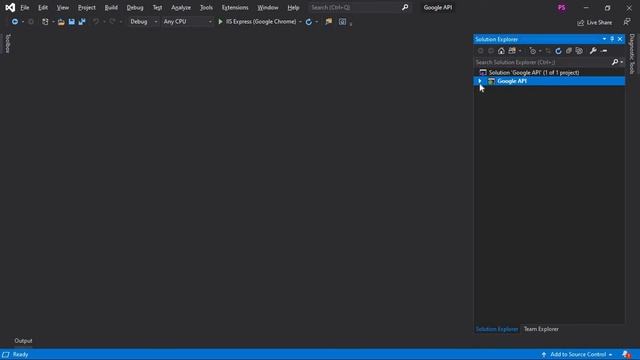Open the Window menu

coord(268,7)
